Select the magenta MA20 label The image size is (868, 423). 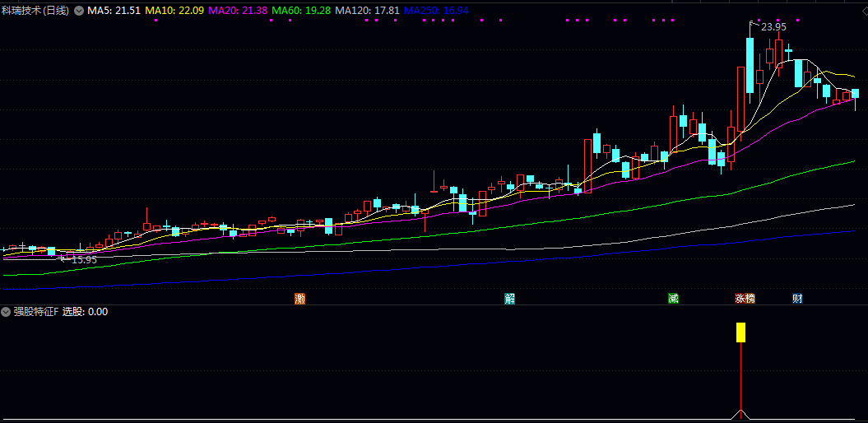click(x=239, y=11)
